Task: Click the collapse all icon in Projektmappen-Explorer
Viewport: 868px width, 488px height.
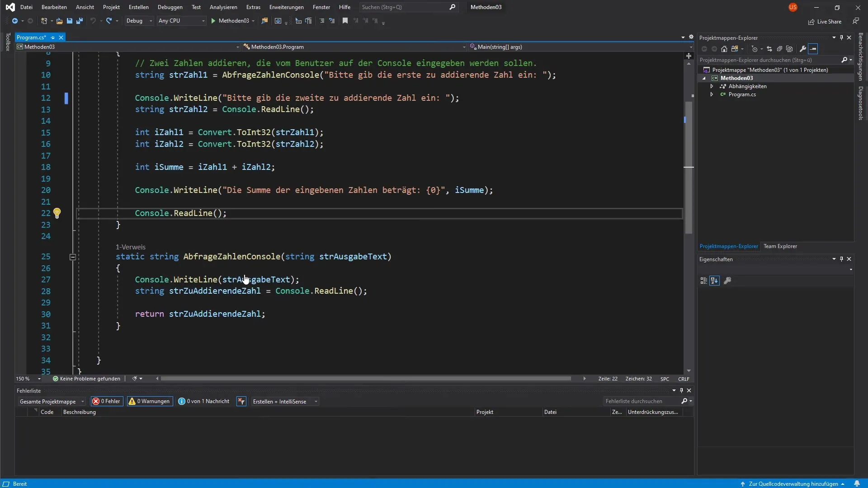Action: pos(779,49)
